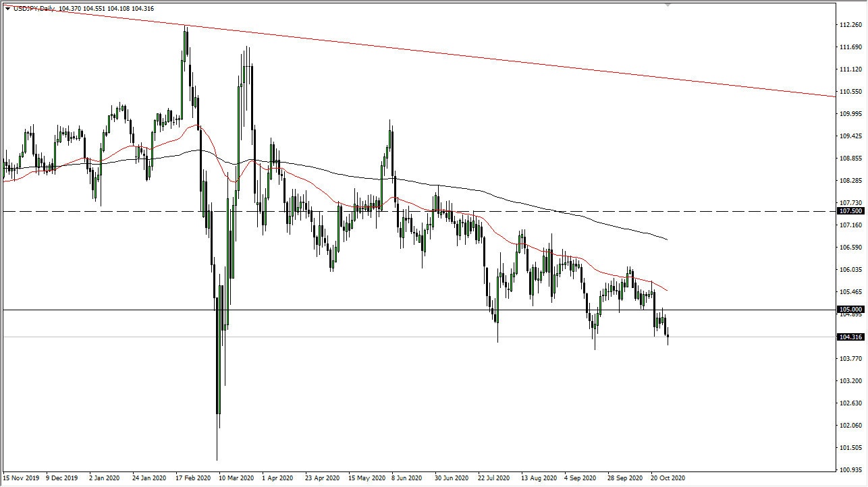This screenshot has width=868, height=487.
Task: Expand the USDJPY,Daily symbol dropdown arrow
Action: pyautogui.click(x=7, y=9)
